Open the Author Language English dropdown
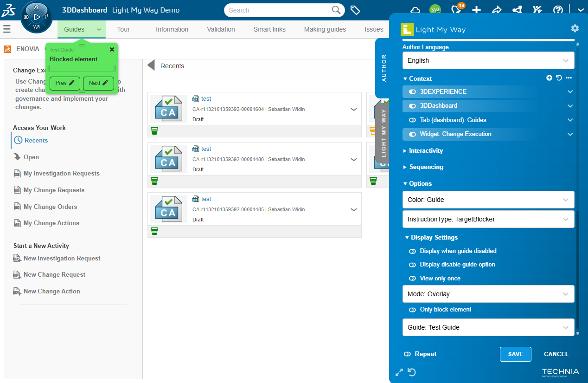 [x=488, y=60]
